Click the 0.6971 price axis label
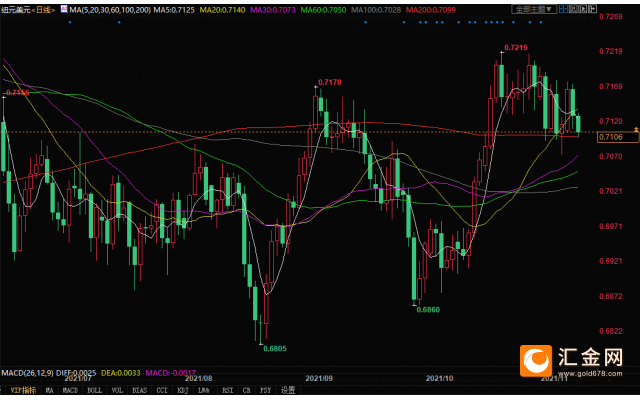Screen dimensions: 640x400 pyautogui.click(x=611, y=226)
